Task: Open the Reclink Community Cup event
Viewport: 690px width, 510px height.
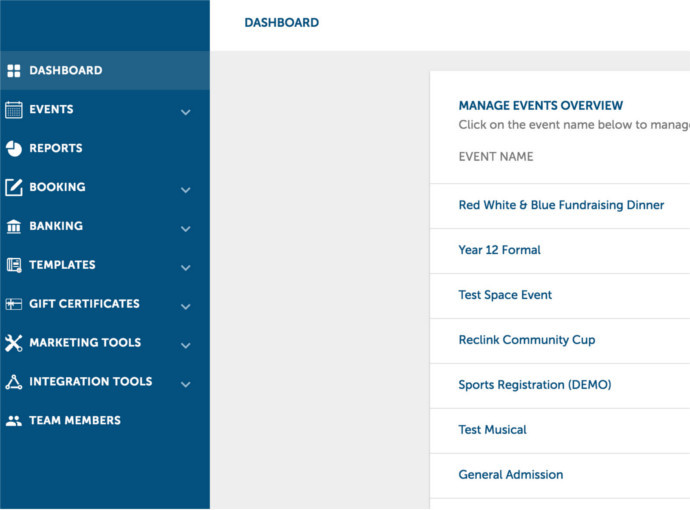Action: (526, 340)
